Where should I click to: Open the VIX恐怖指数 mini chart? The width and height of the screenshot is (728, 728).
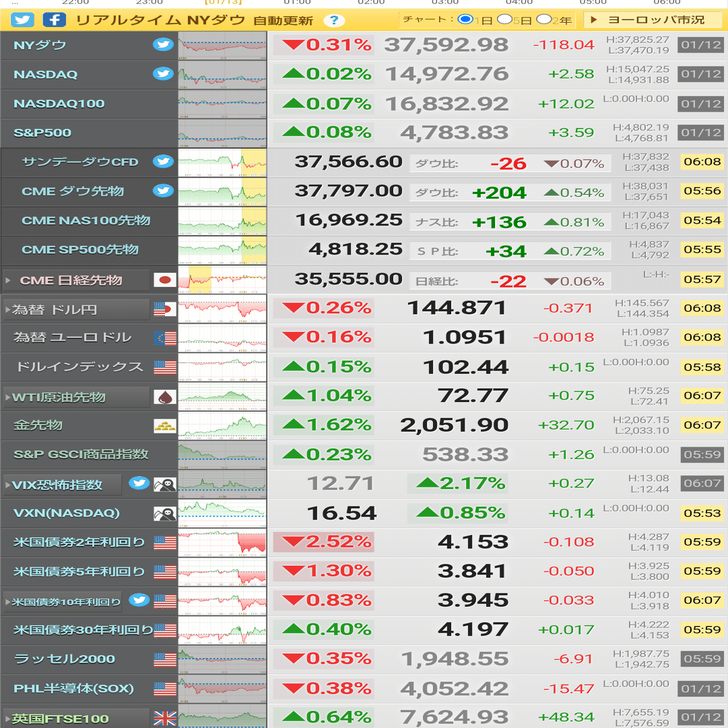(222, 484)
